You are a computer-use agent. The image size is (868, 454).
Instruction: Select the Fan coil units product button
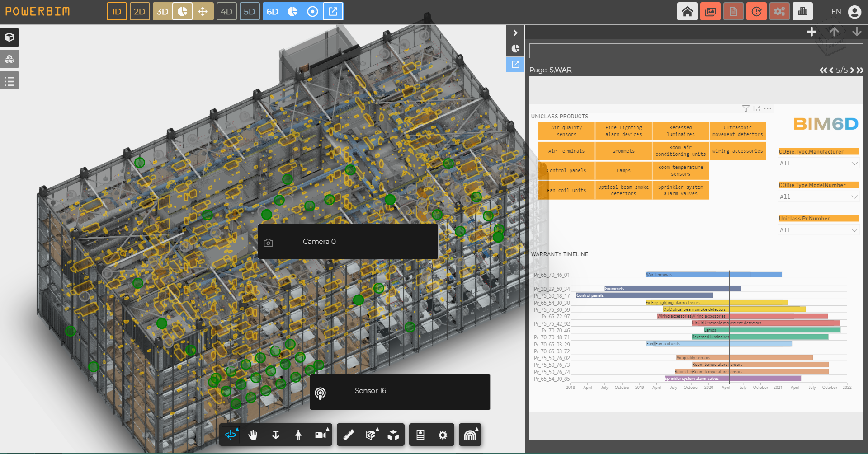pyautogui.click(x=566, y=190)
